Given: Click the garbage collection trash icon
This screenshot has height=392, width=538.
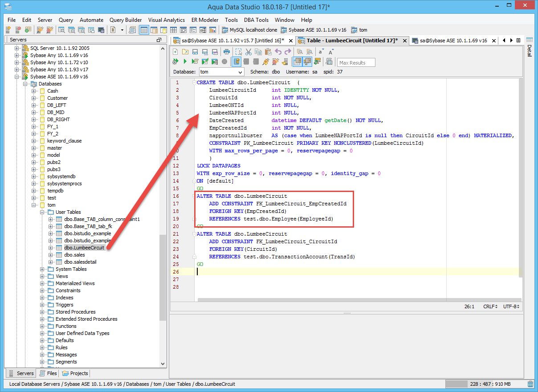Looking at the screenshot, I should (x=530, y=384).
